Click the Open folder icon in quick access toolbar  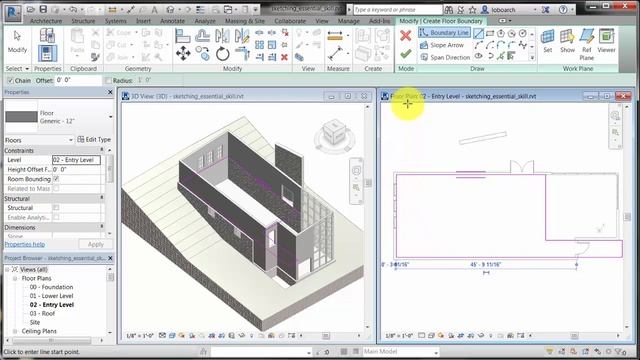click(x=31, y=9)
